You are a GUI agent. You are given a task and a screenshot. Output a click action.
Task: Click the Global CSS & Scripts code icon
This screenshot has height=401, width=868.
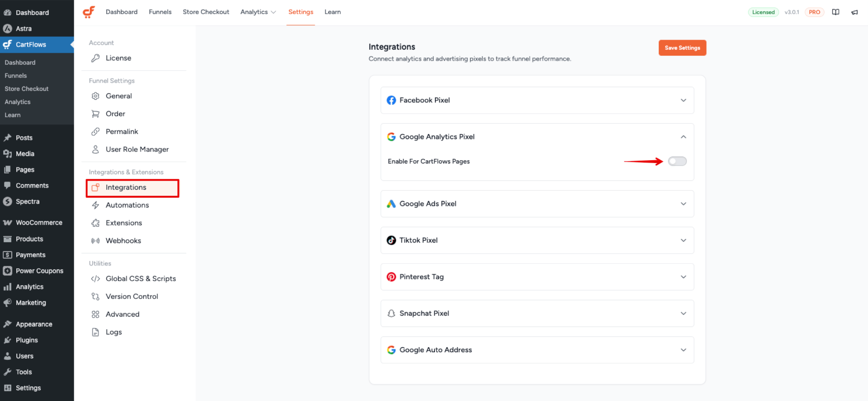pyautogui.click(x=95, y=279)
